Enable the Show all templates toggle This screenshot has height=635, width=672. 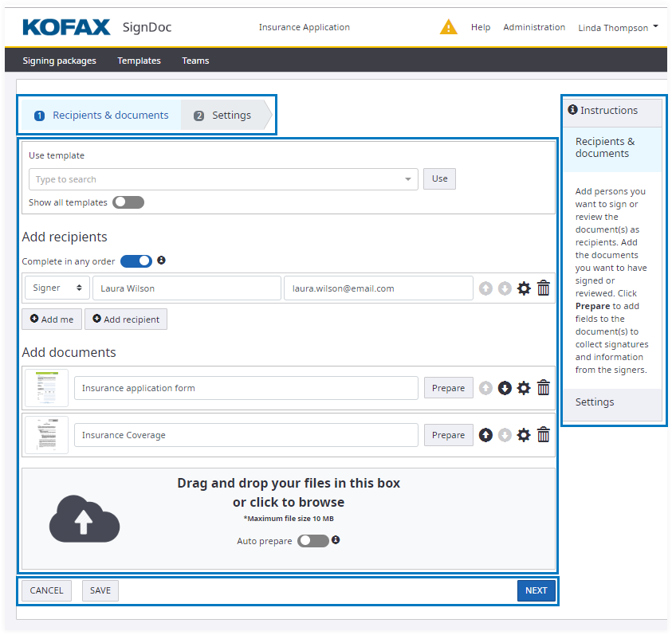[128, 202]
